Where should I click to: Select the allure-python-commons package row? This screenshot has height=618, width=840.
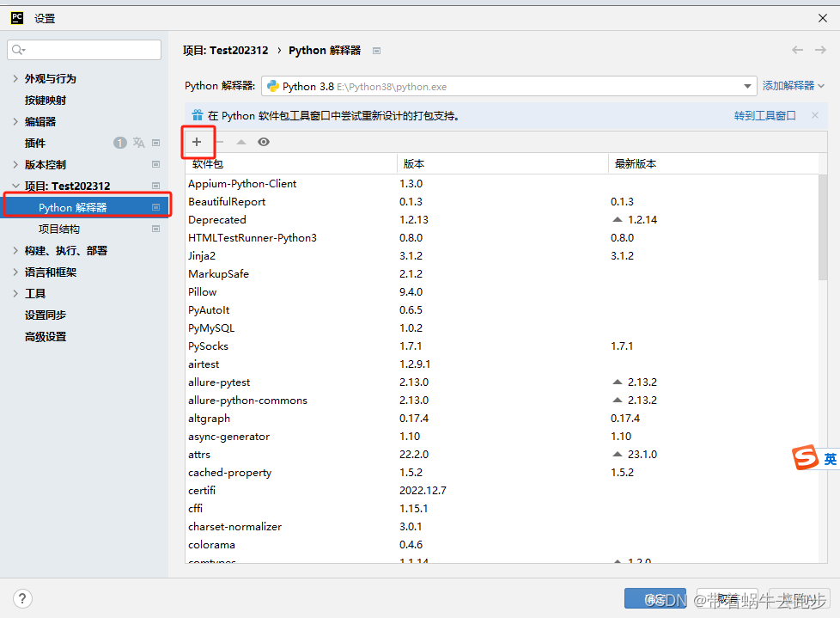(502, 400)
